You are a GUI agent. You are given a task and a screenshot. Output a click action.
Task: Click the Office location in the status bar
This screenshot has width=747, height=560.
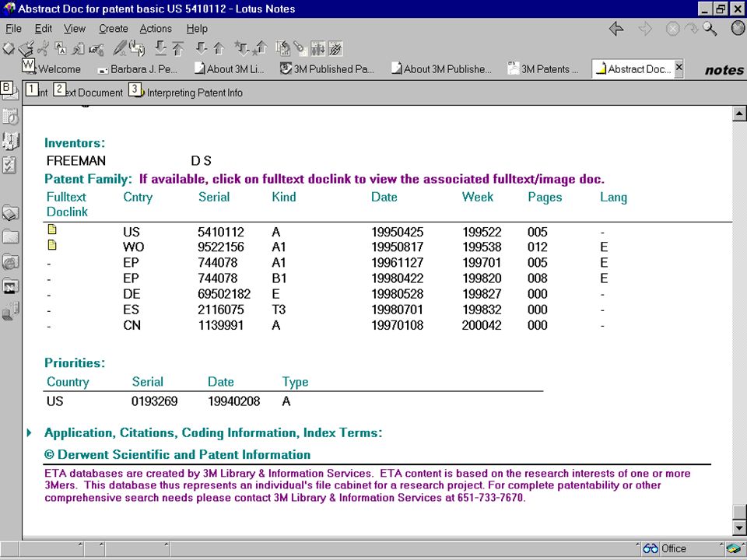point(674,548)
